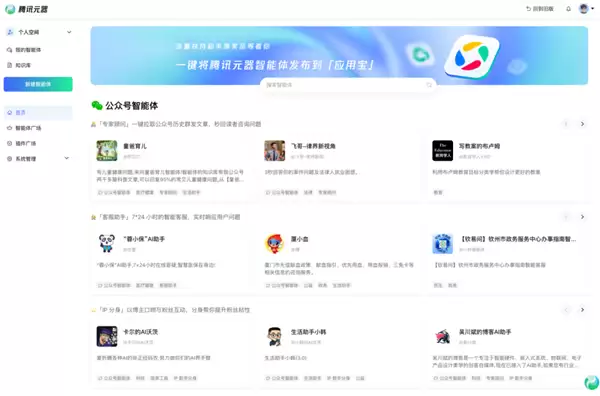Select 首页 home in the sidebar

pos(38,112)
